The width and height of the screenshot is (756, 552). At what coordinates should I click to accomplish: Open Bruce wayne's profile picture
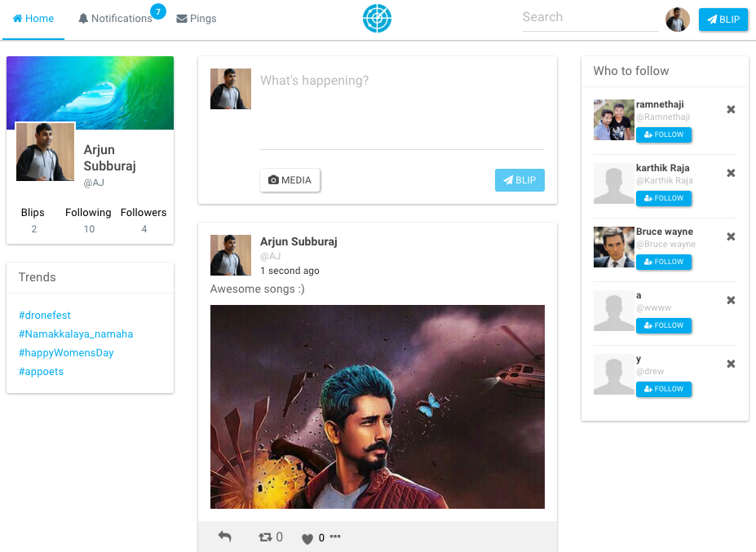click(614, 247)
